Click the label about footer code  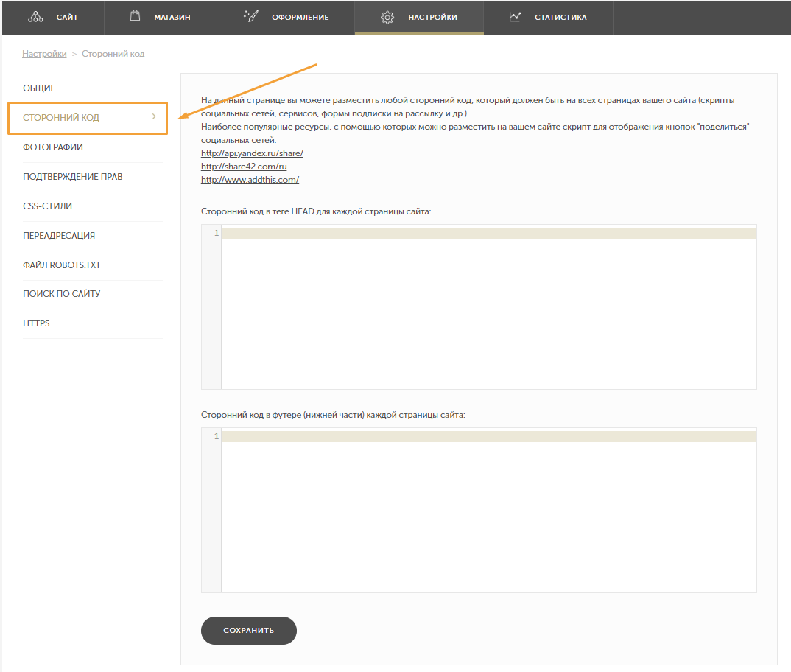333,415
